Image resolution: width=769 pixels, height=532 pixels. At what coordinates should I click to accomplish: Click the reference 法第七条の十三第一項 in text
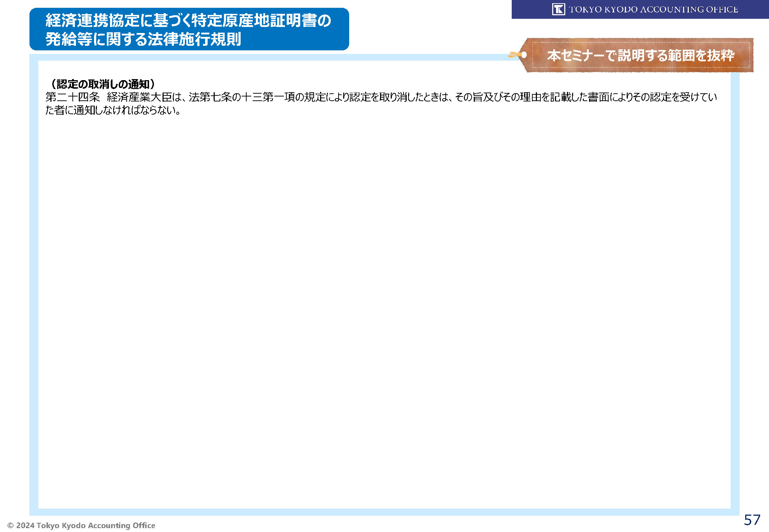242,97
